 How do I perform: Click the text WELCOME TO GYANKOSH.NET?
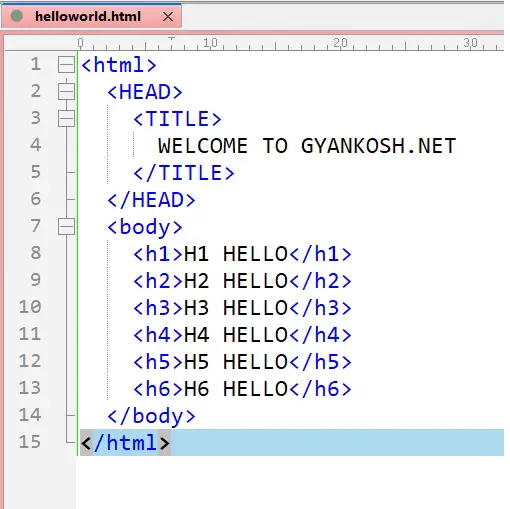[307, 146]
